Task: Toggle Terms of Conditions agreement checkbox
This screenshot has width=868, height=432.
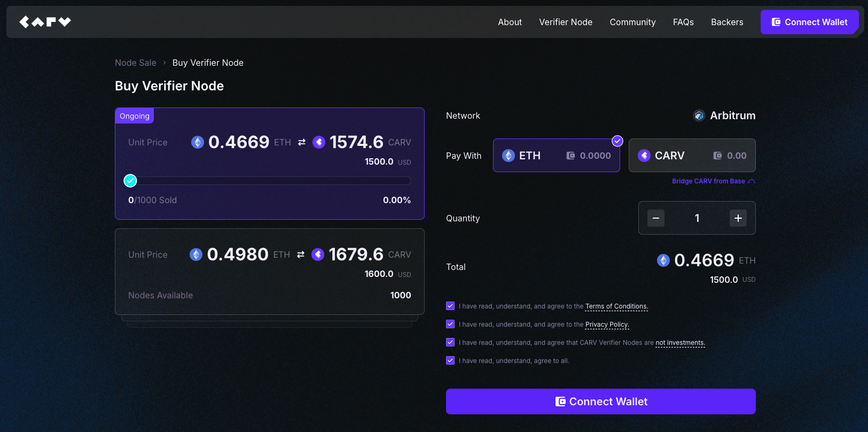Action: click(450, 306)
